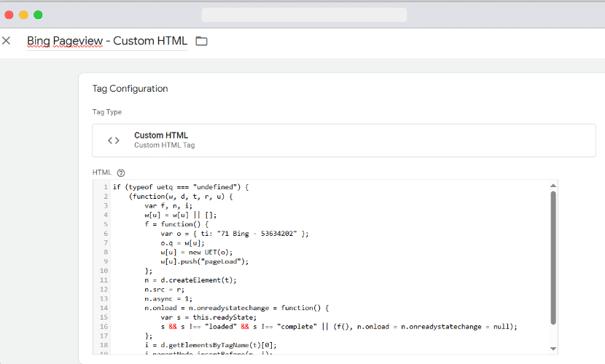Click the code brackets icon for Custom HTML
The height and width of the screenshot is (364, 605).
(x=114, y=141)
